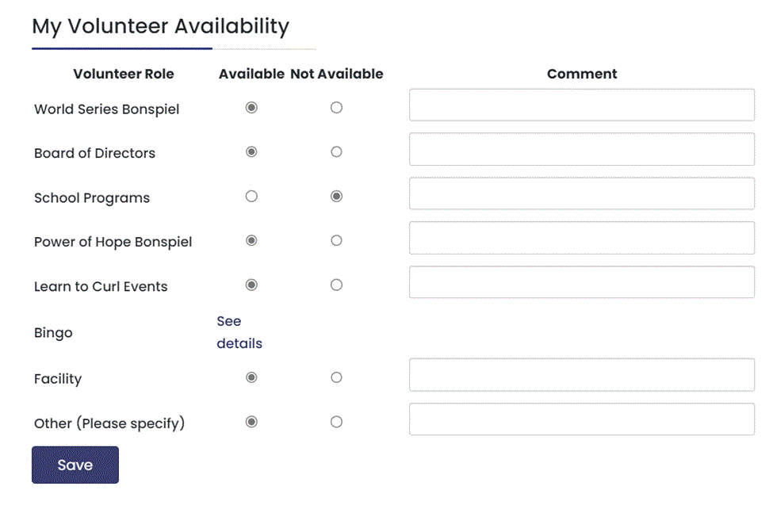
Task: Click the Learn to Curl Events comment field
Action: tap(581, 282)
